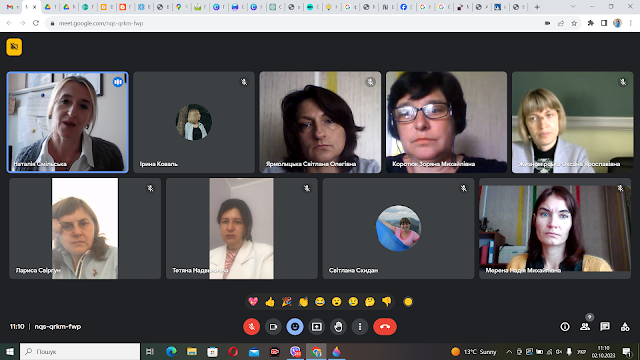Switch to the Gmail tab
This screenshot has width=640, height=360.
pos(11,7)
